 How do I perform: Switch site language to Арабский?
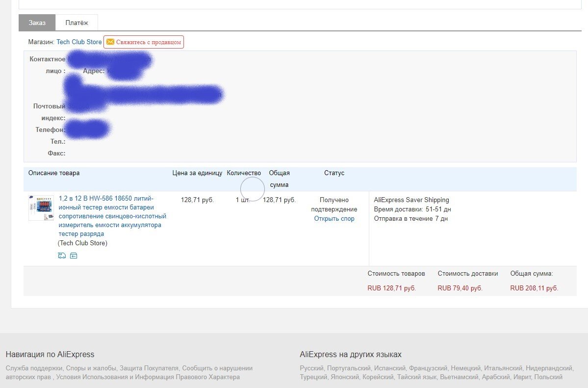point(495,377)
